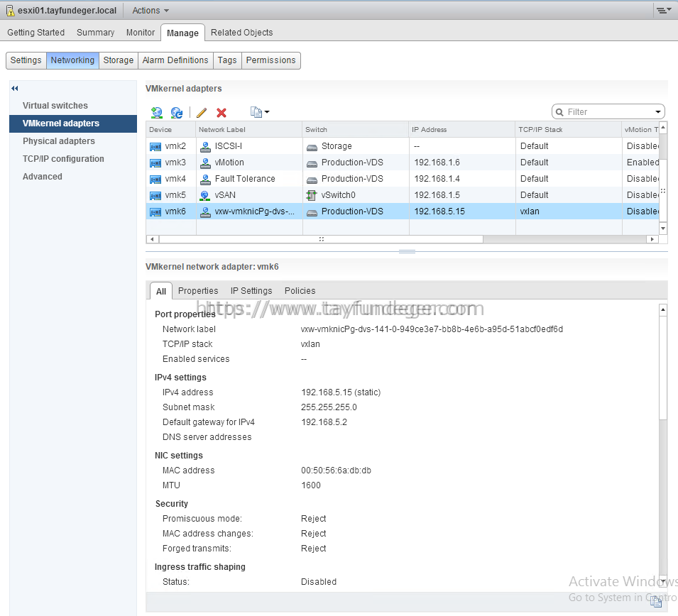The height and width of the screenshot is (616, 678).
Task: Click the ISCSI-I port group icon
Action: pos(205,146)
